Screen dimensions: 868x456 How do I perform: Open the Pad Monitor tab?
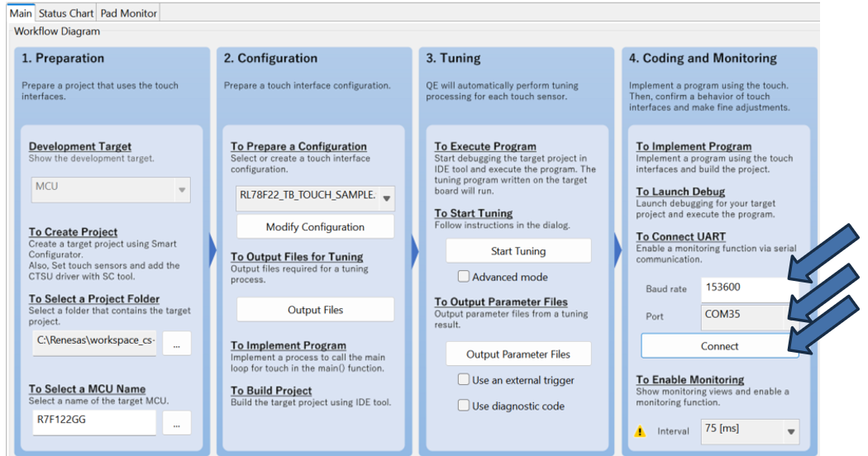click(x=127, y=13)
